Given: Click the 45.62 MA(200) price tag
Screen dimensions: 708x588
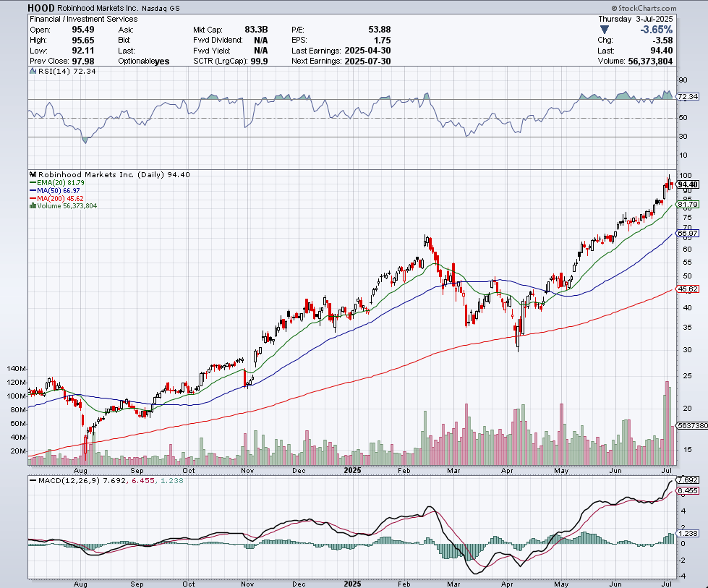Looking at the screenshot, I should pos(688,289).
